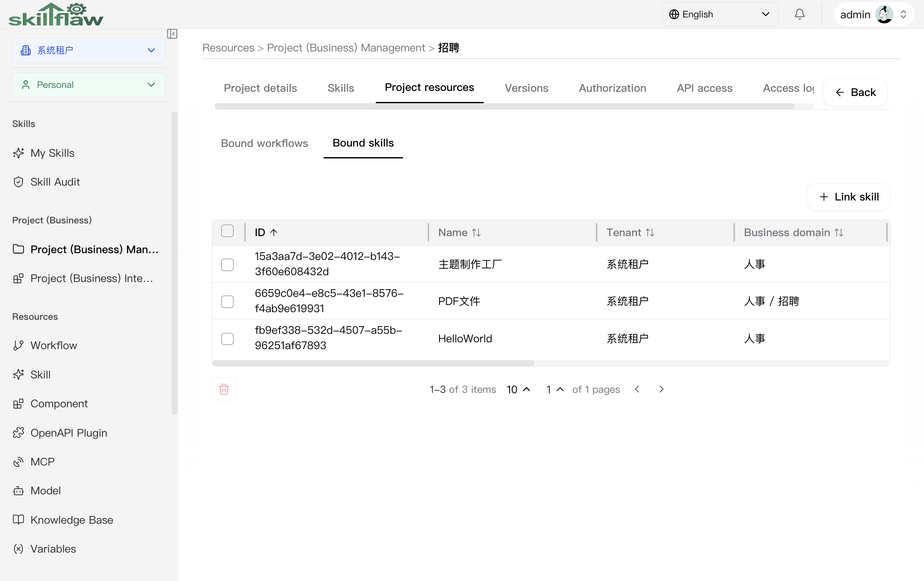Toggle the select-all header checkbox

228,231
